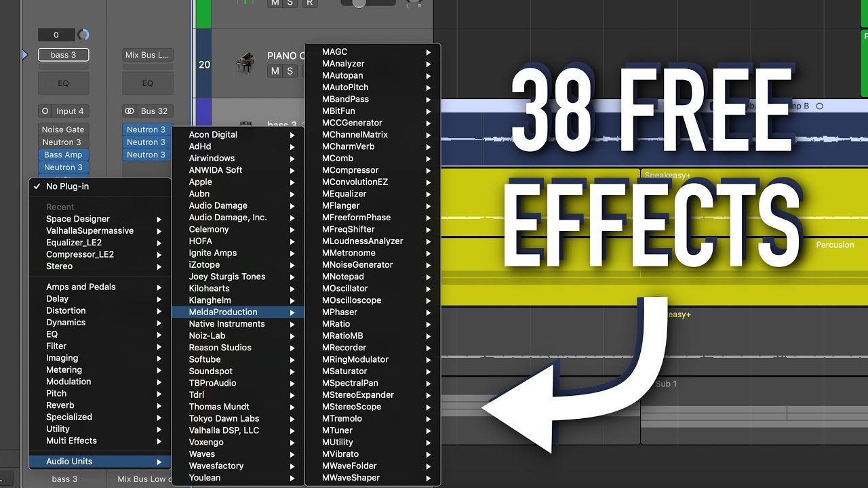Screen dimensions: 868x488
Task: Click the stereo format icon on Bus 32
Action: click(x=130, y=111)
